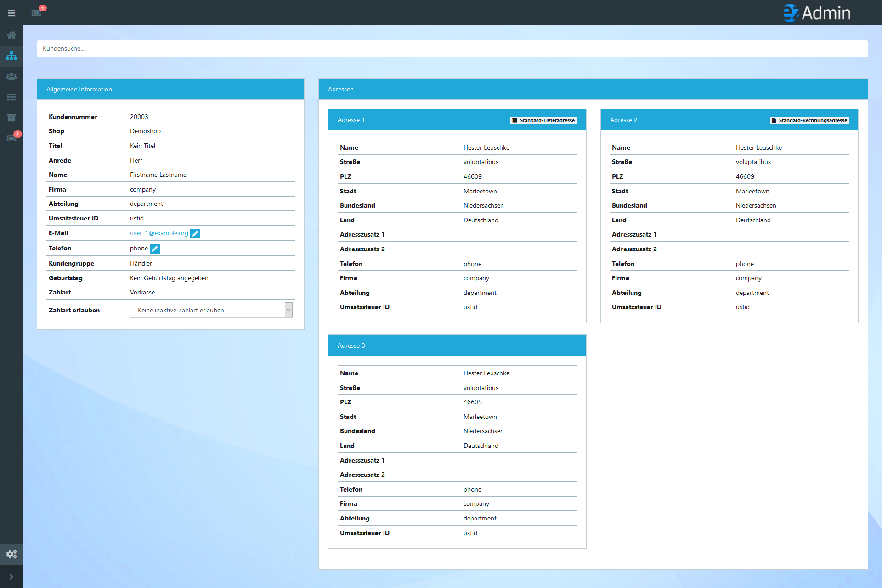
Task: Click Hester Leuschke in Adresse 2
Action: point(759,147)
